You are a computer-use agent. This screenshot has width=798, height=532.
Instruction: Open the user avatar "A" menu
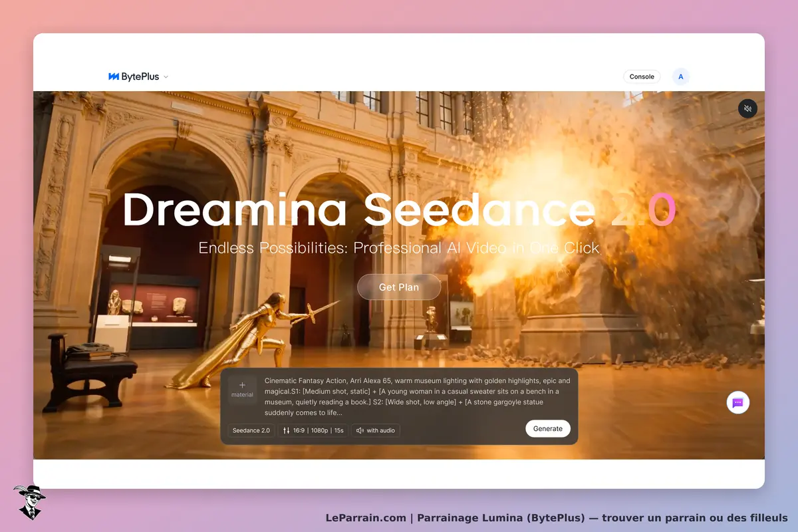(x=681, y=76)
